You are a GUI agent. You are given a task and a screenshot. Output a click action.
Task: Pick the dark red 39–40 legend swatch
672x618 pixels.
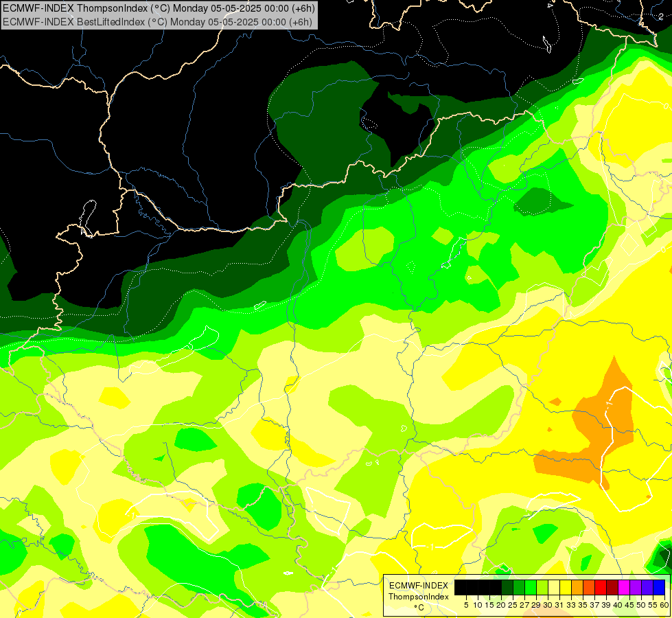click(612, 587)
